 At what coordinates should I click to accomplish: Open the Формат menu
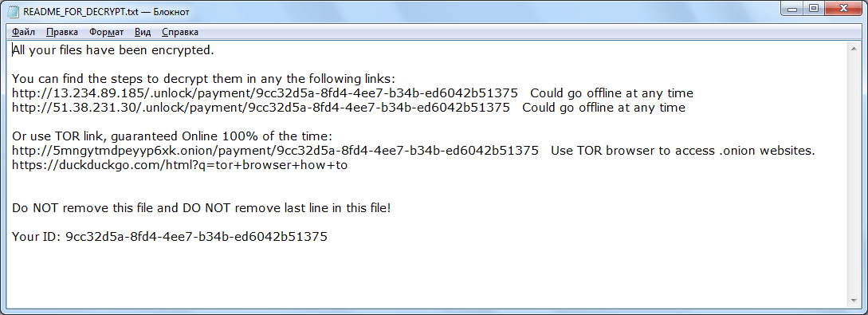tap(106, 32)
